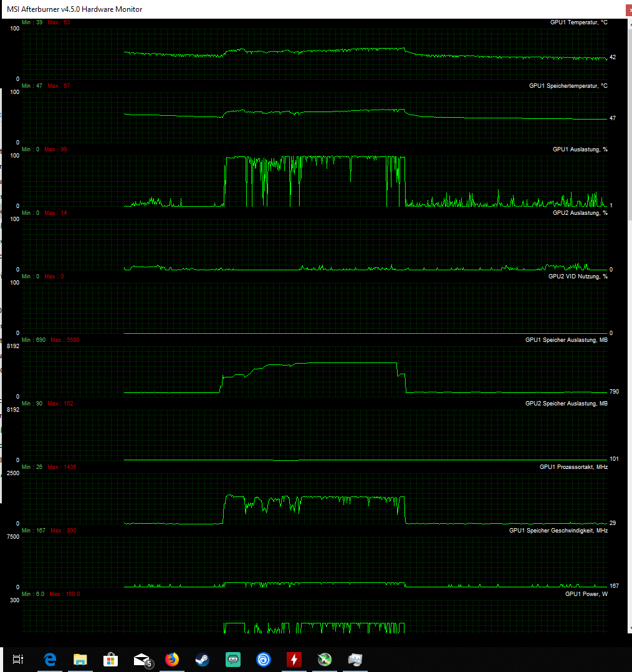Image resolution: width=632 pixels, height=672 pixels.
Task: Click the GPU1 Auslastung, % graph title
Action: click(x=580, y=149)
